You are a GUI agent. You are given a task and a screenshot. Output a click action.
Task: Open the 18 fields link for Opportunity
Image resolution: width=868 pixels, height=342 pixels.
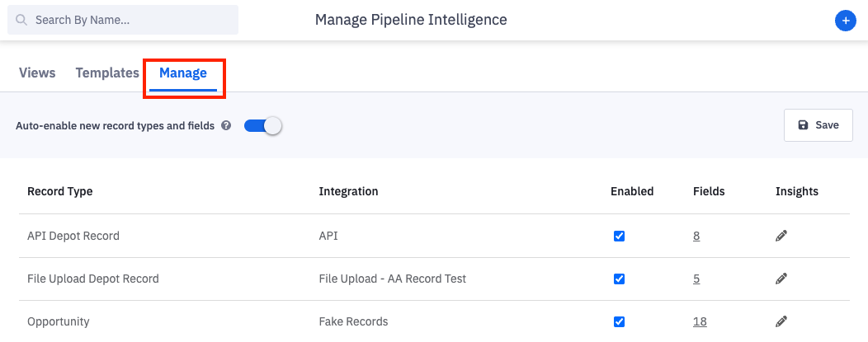pyautogui.click(x=700, y=321)
